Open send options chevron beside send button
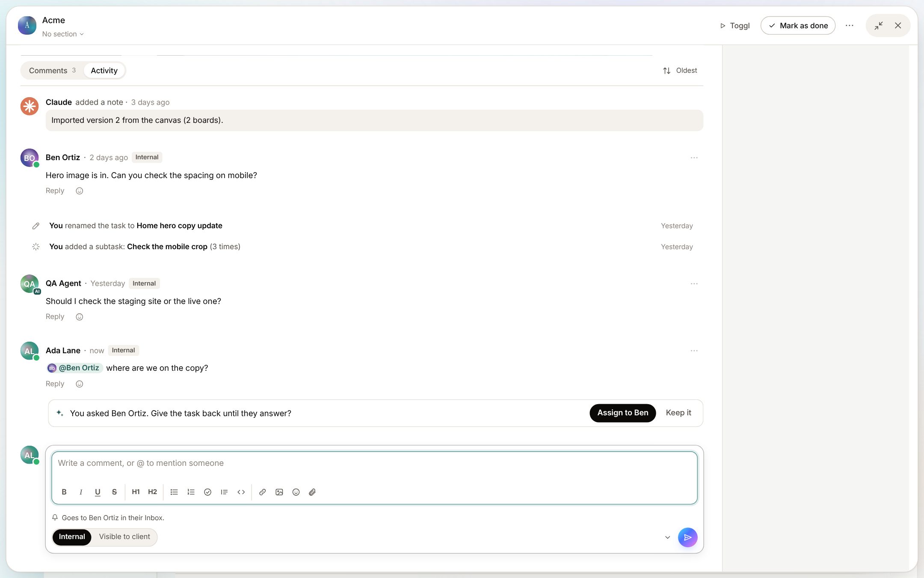This screenshot has height=578, width=924. (667, 537)
